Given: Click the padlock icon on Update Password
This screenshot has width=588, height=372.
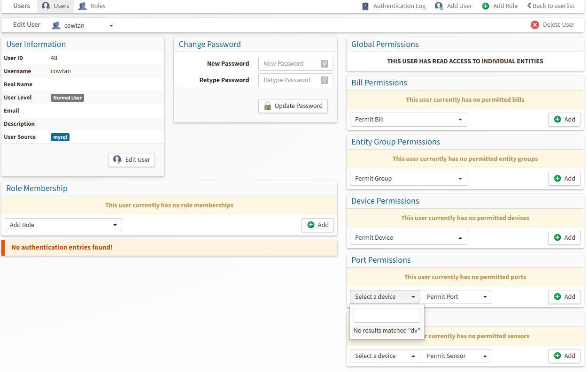Looking at the screenshot, I should click(268, 106).
